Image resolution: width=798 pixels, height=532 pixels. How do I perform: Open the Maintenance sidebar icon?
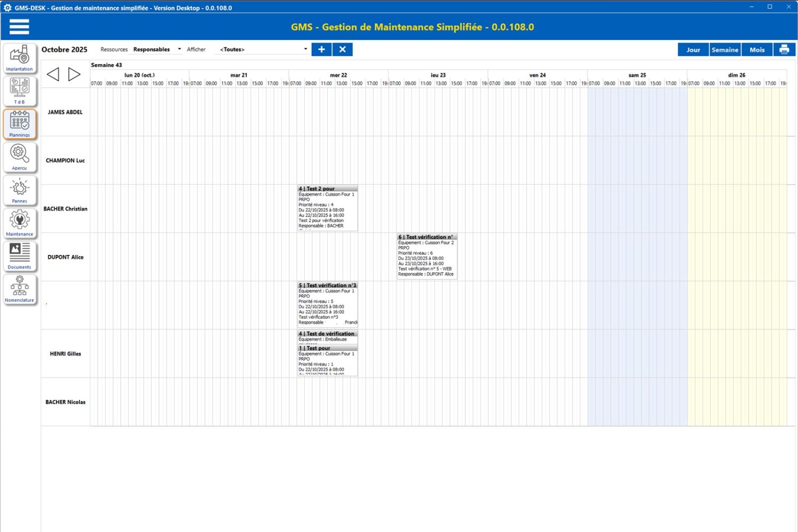[x=20, y=223]
